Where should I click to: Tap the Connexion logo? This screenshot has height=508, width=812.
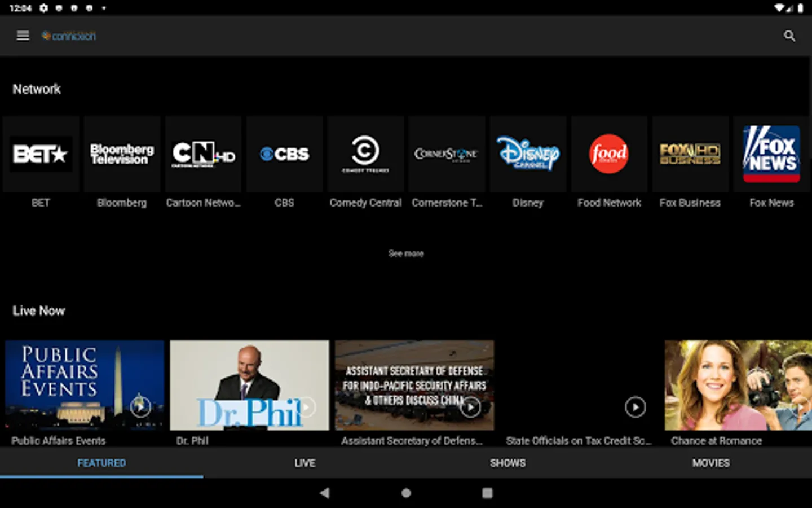(69, 36)
